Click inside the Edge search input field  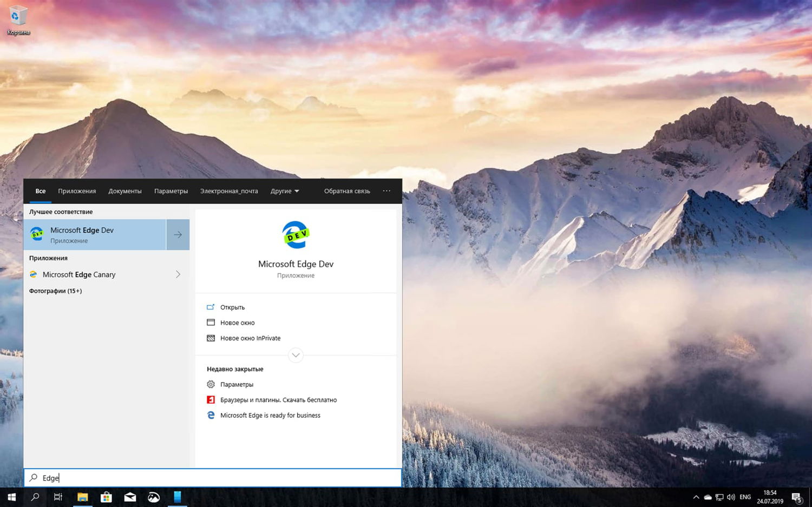(x=162, y=478)
